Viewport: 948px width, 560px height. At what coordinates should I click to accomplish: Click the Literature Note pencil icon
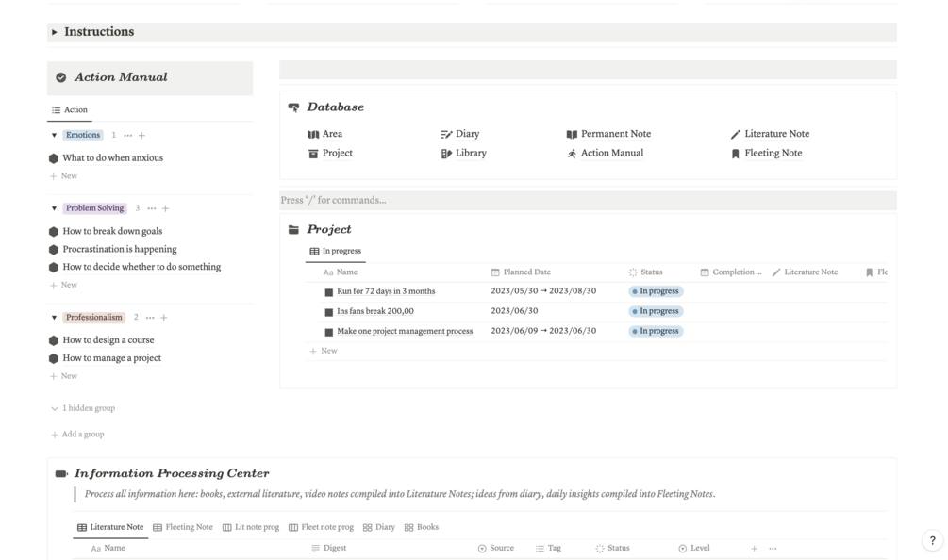[x=736, y=135]
